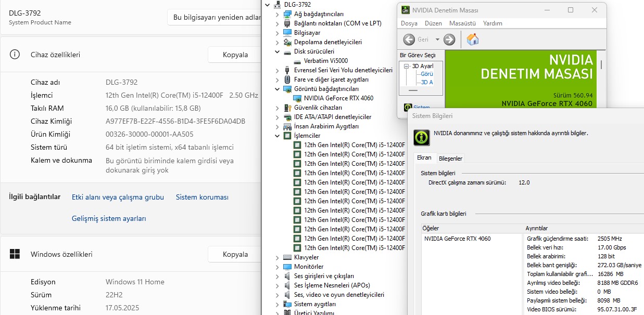Open the Yardım menu

pos(493,23)
